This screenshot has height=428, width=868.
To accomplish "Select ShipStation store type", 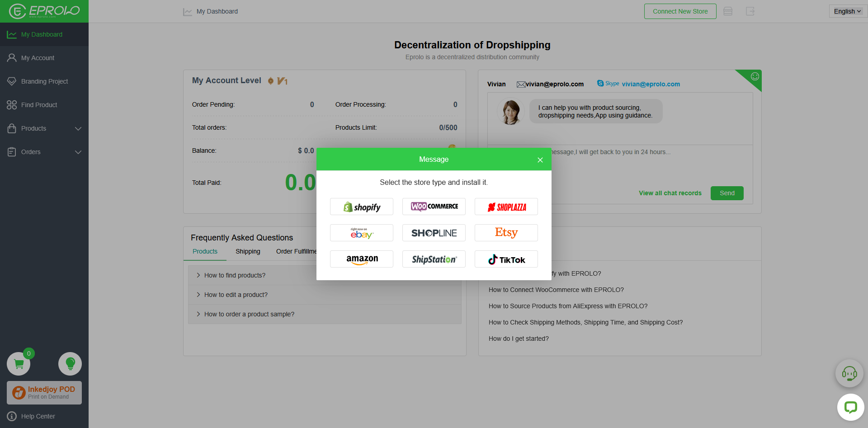I will click(434, 259).
